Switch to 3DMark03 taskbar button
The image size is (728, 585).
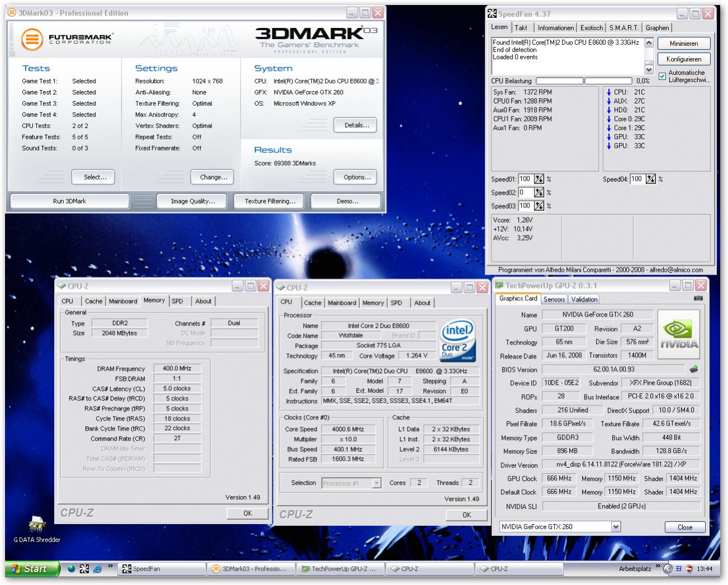click(x=251, y=569)
